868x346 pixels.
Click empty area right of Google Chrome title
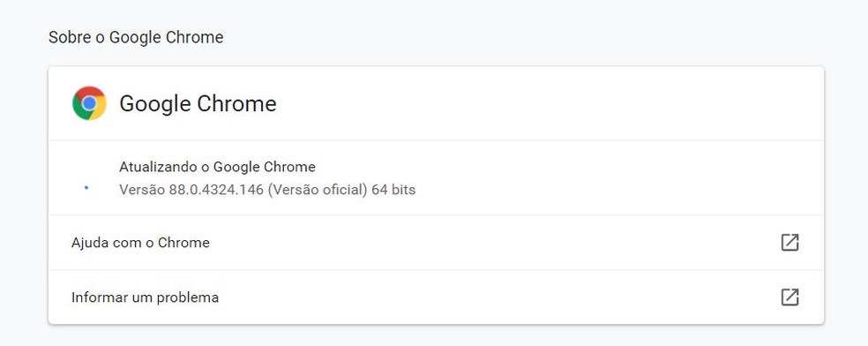pos(548,104)
